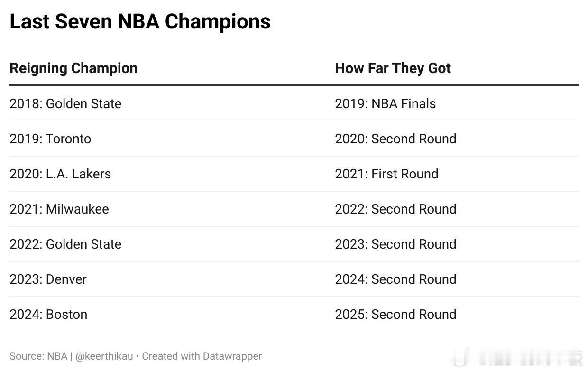
Task: Select the 'Reigning Champion' column header
Action: click(73, 68)
